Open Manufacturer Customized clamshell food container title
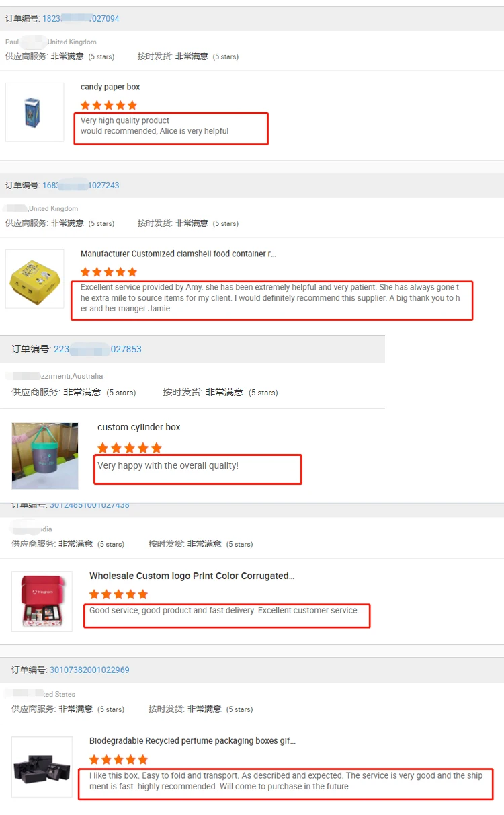Image resolution: width=504 pixels, height=815 pixels. [178, 254]
